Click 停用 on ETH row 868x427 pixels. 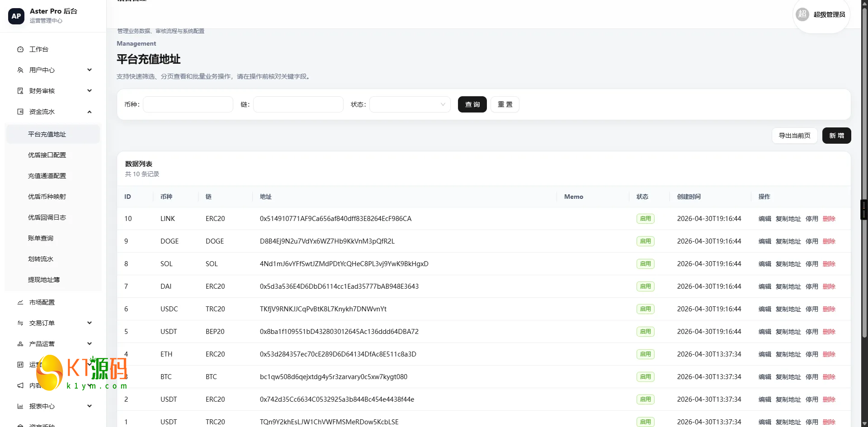pyautogui.click(x=812, y=354)
